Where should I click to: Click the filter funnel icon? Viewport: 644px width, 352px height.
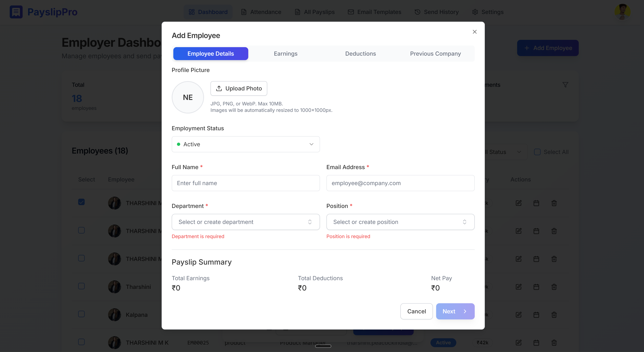pos(565,85)
